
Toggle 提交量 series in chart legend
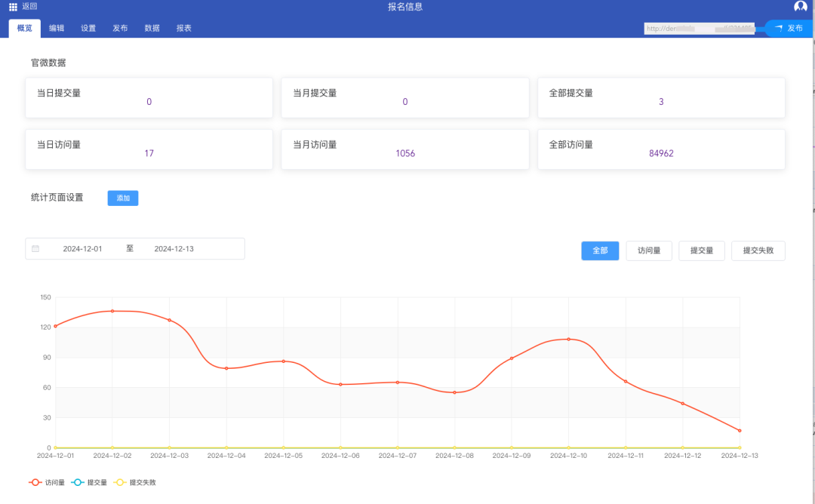89,482
